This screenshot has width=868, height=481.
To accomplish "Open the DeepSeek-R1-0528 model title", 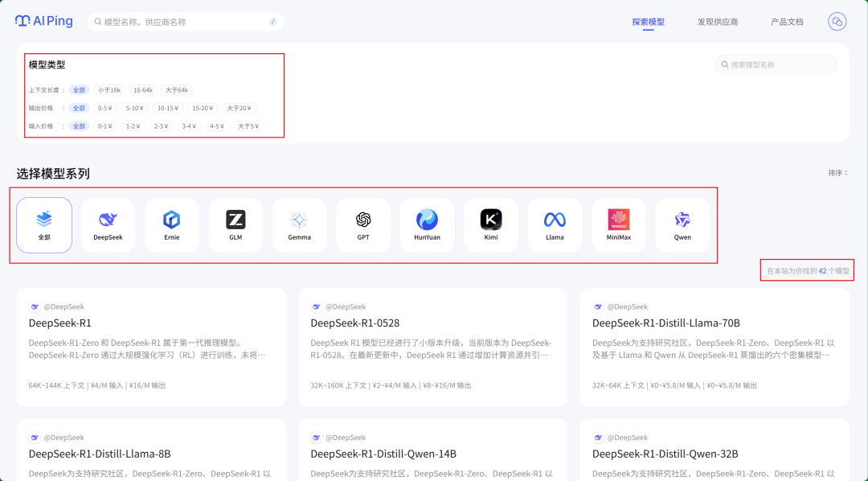I will [x=355, y=323].
